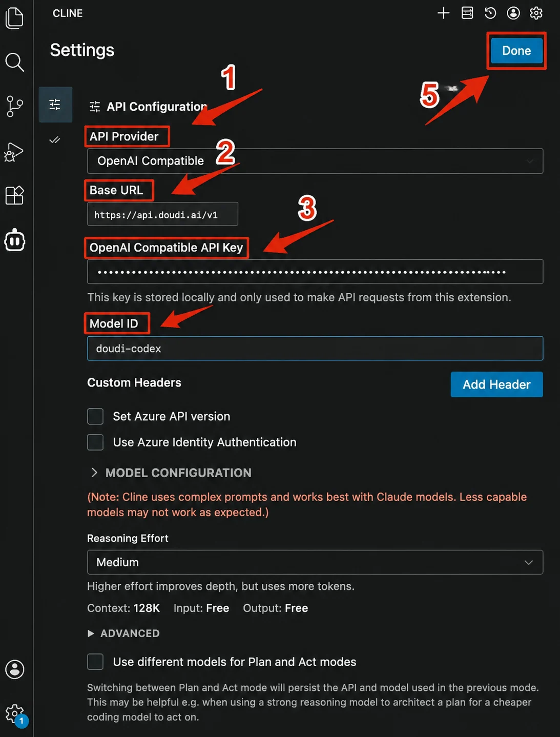Open the API Provider dropdown showing OpenAI Compatible
This screenshot has height=737, width=560.
click(x=315, y=161)
